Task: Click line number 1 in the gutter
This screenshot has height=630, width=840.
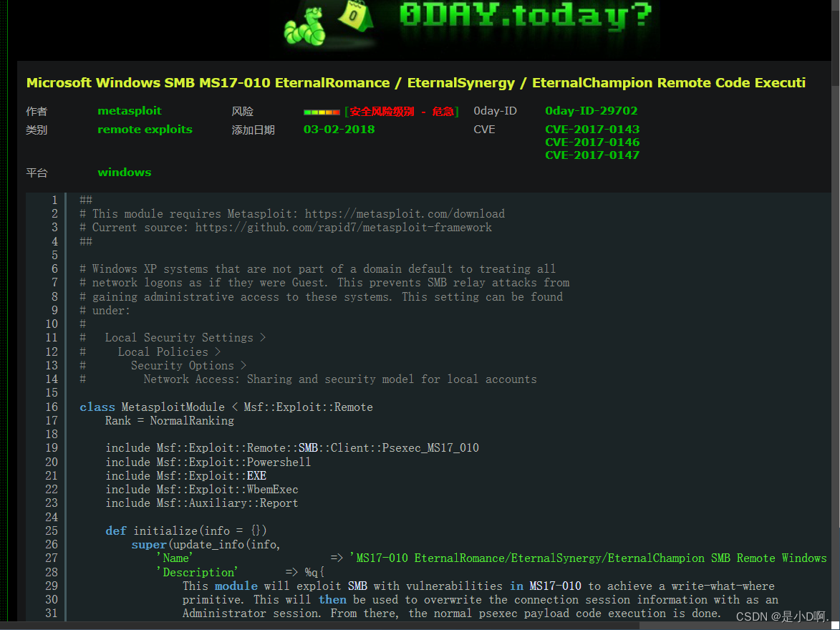Action: [54, 200]
